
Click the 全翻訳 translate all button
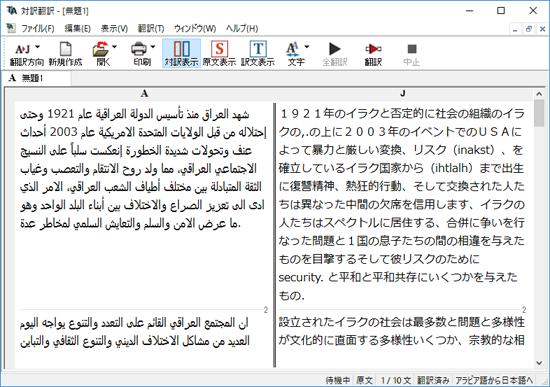(335, 54)
